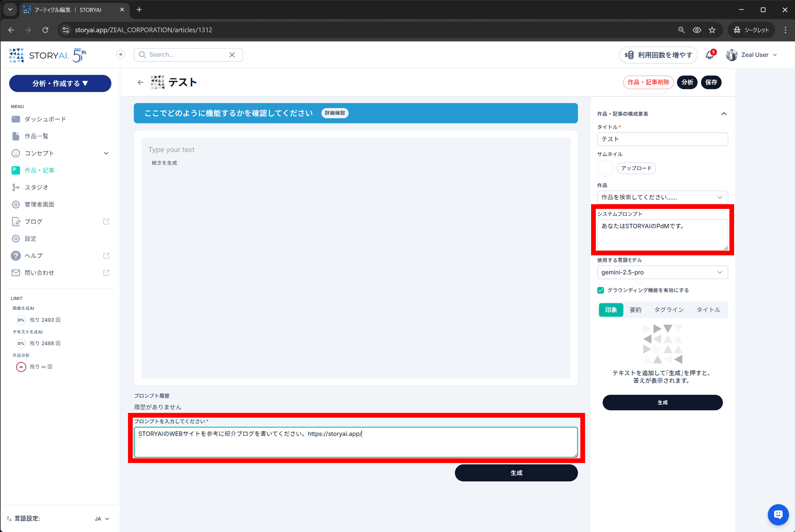Click the 分析 button in the header
The width and height of the screenshot is (795, 532).
(x=687, y=82)
